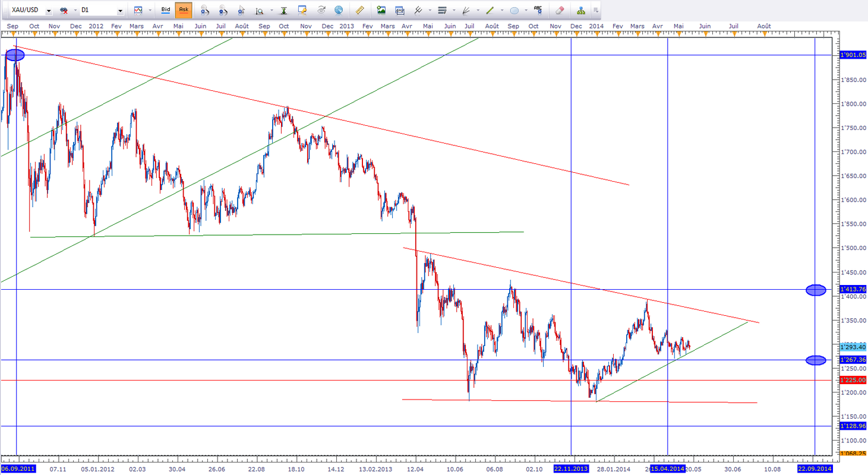
Task: Click the 1'293.40 current price label
Action: click(853, 346)
